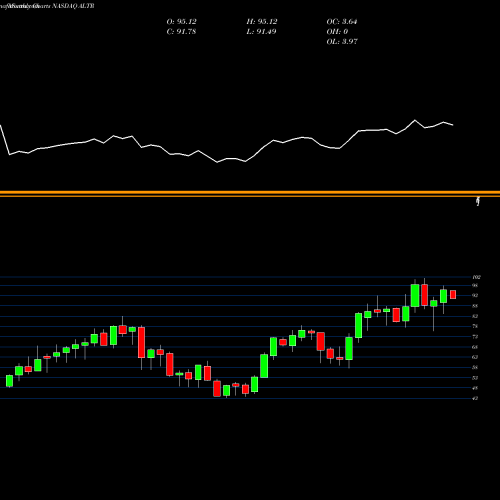This screenshot has width=500, height=500.
Task: Click the last red candlestick on the right
Action: click(x=453, y=294)
